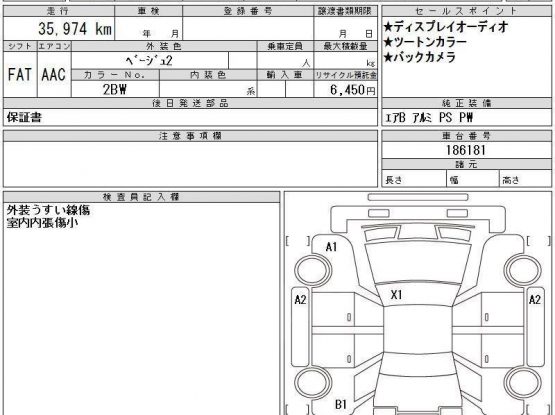The width and height of the screenshot is (555, 415).
Task: Select the X1 mark on the windshield
Action: coord(396,295)
